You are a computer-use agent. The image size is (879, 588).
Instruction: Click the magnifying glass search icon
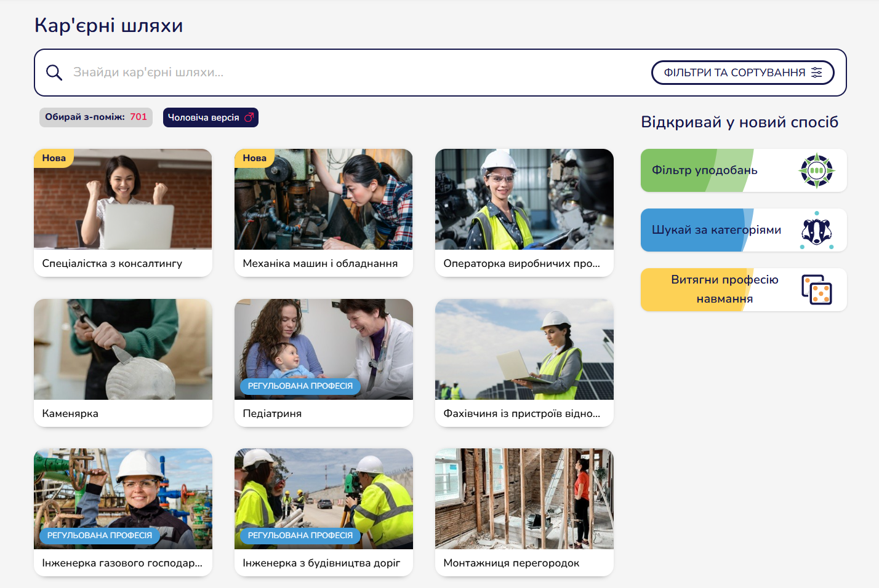point(54,73)
